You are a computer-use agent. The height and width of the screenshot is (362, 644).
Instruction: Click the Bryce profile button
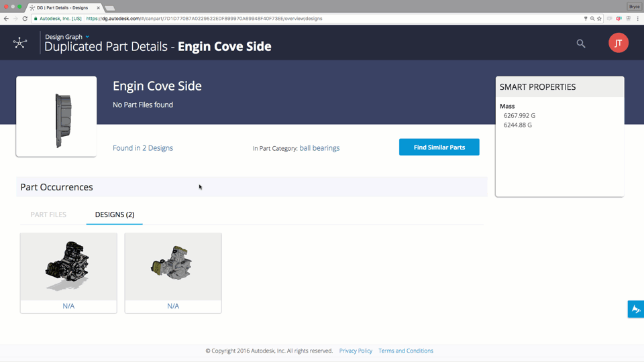click(634, 7)
